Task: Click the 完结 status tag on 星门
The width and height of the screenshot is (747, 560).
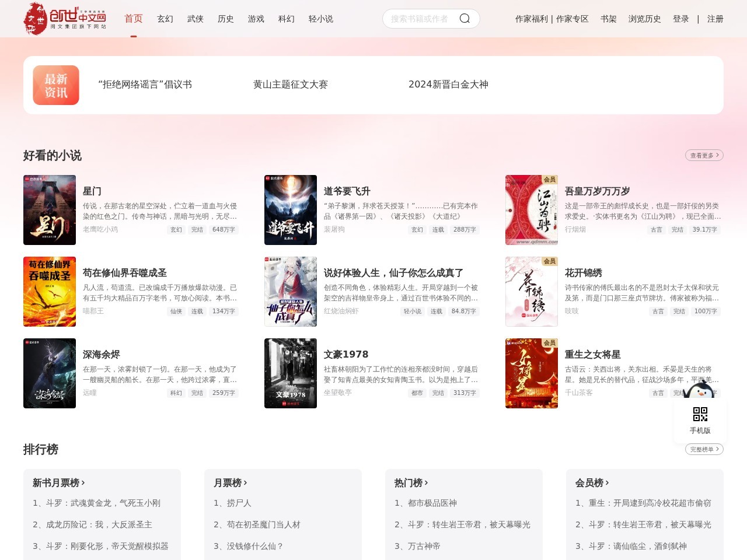Action: pyautogui.click(x=197, y=229)
